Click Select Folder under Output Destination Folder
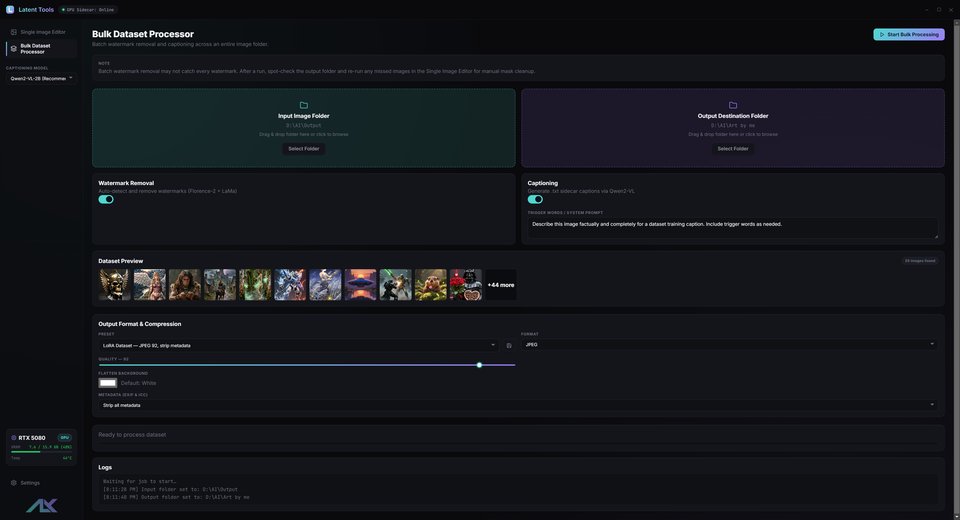Image resolution: width=960 pixels, height=520 pixels. 733,149
